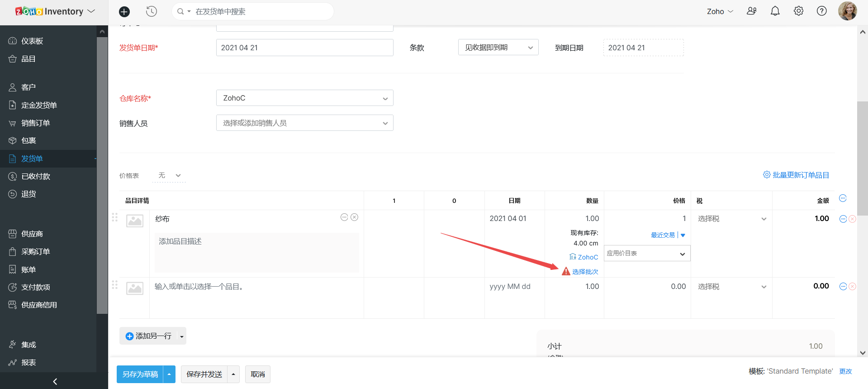
Task: Click the 批量更新订单品目 link
Action: tap(800, 175)
